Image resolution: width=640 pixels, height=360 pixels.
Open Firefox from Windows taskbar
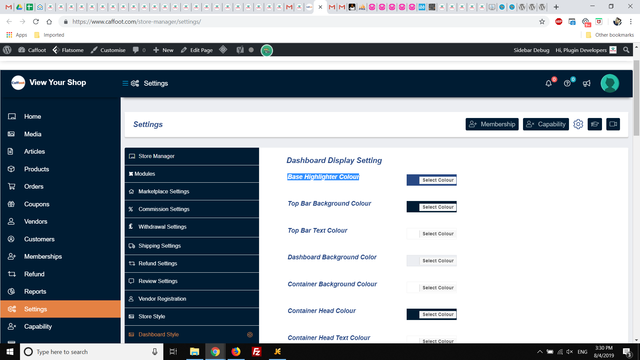(236, 351)
